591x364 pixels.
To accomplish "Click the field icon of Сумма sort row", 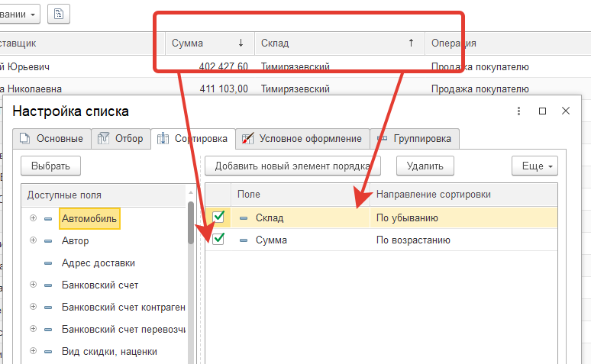I will coord(244,240).
